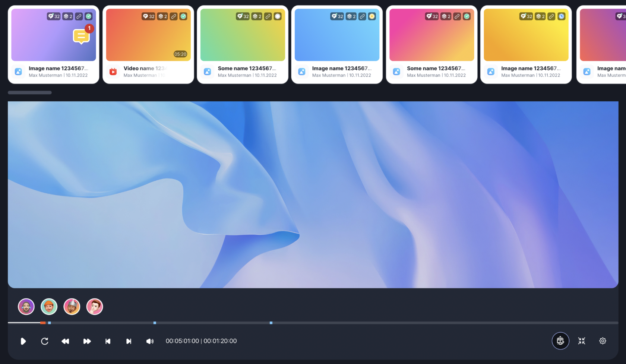Image resolution: width=626 pixels, height=364 pixels.
Task: Open the layers badge on the pink card
Action: [446, 16]
